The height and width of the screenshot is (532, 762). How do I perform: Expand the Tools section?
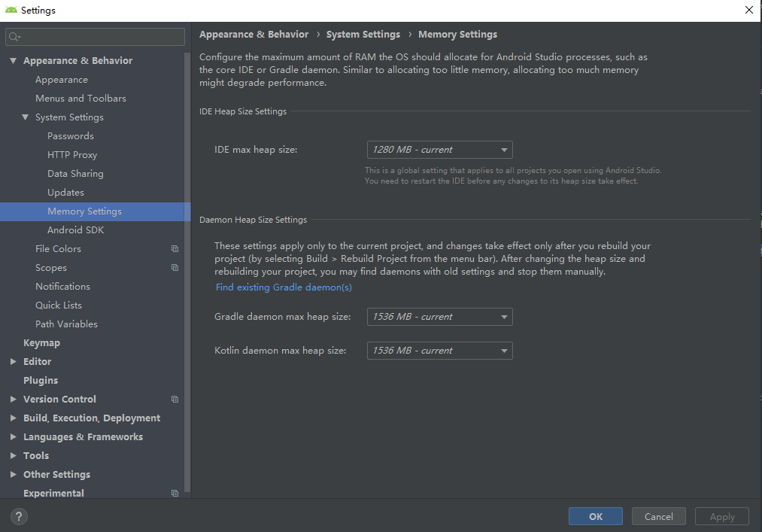pos(13,456)
